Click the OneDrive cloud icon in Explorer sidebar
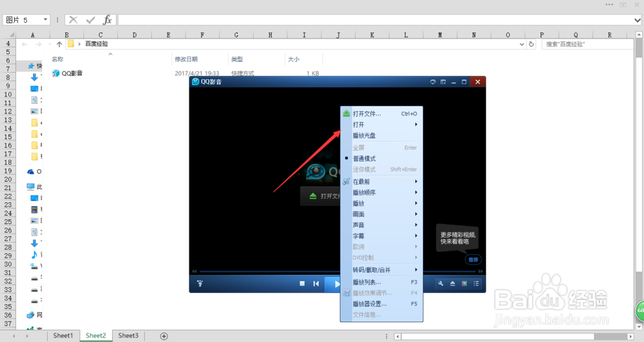 pos(31,171)
